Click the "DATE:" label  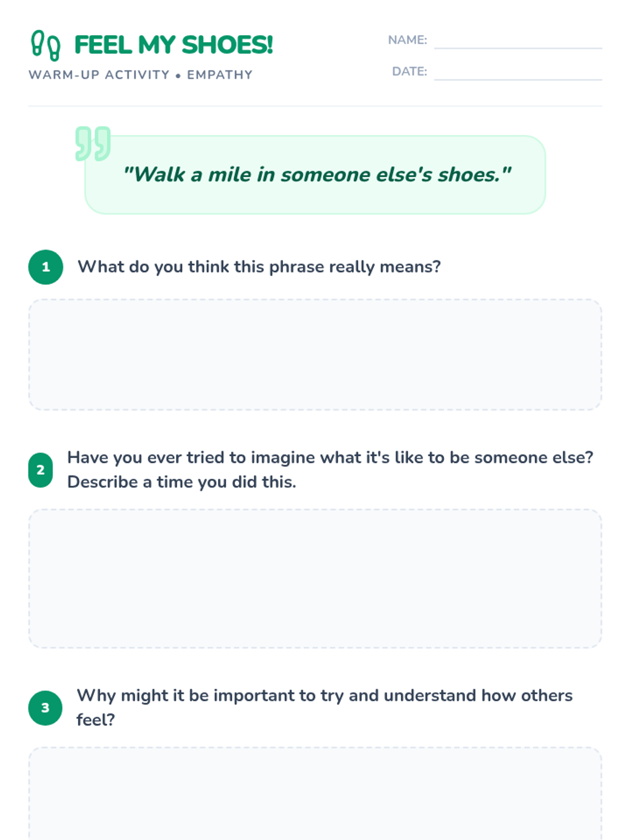[x=409, y=71]
